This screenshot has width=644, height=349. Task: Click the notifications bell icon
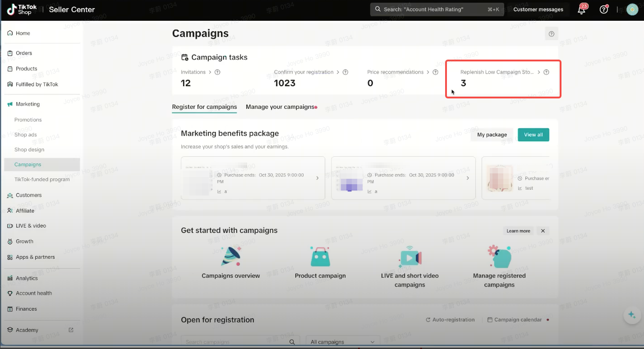[x=582, y=10]
